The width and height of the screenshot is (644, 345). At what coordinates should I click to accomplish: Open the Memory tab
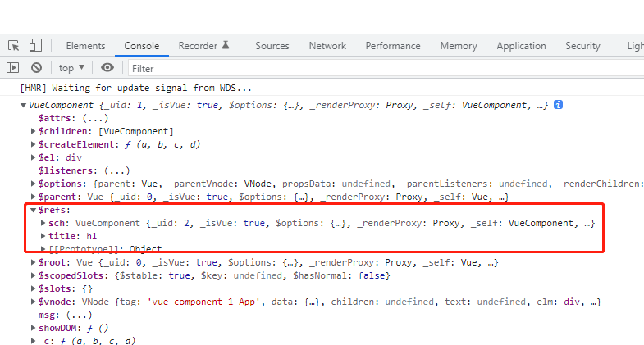click(x=459, y=46)
